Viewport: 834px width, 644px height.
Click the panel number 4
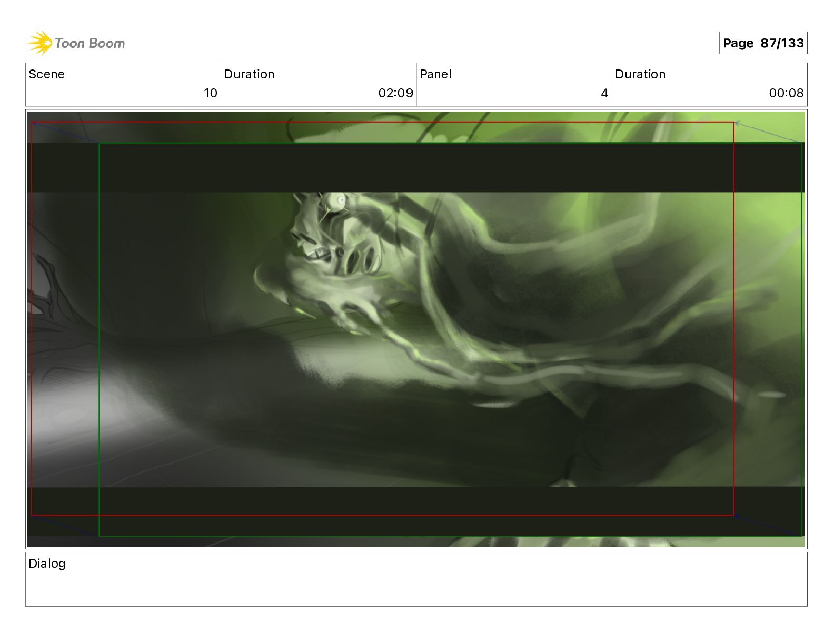(x=604, y=93)
